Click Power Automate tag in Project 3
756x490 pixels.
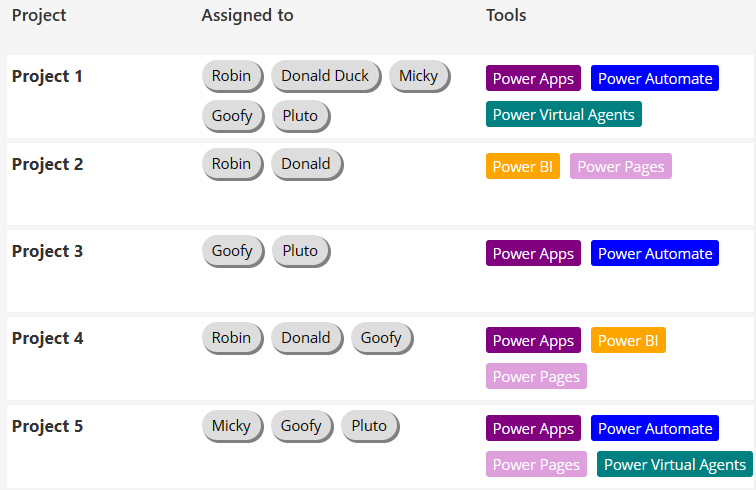[x=655, y=253]
